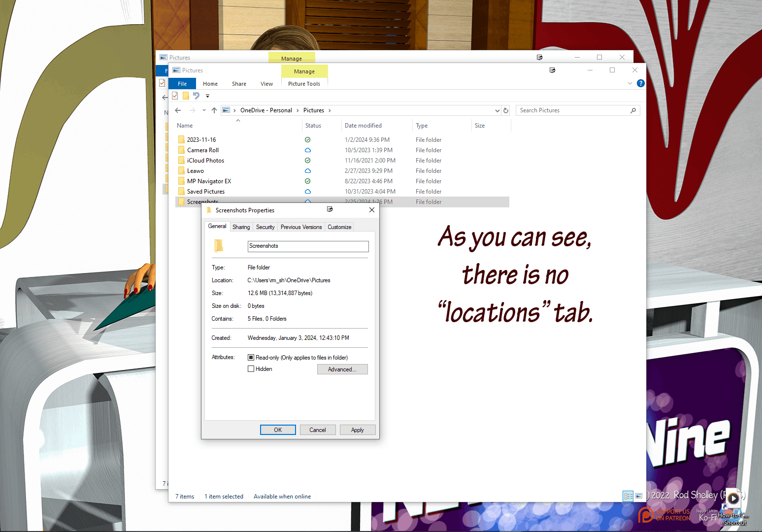Refresh the Pictures folder
Viewport: 762px width, 532px height.
point(506,110)
